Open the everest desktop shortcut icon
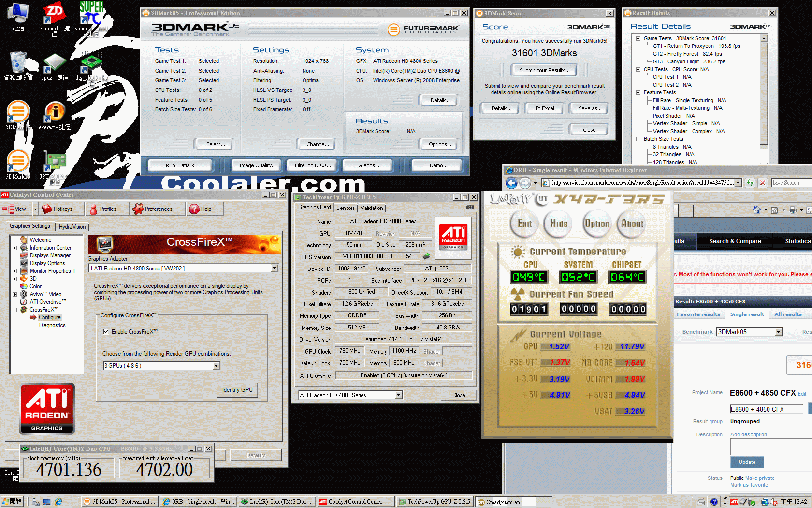The width and height of the screenshot is (812, 508). point(55,114)
